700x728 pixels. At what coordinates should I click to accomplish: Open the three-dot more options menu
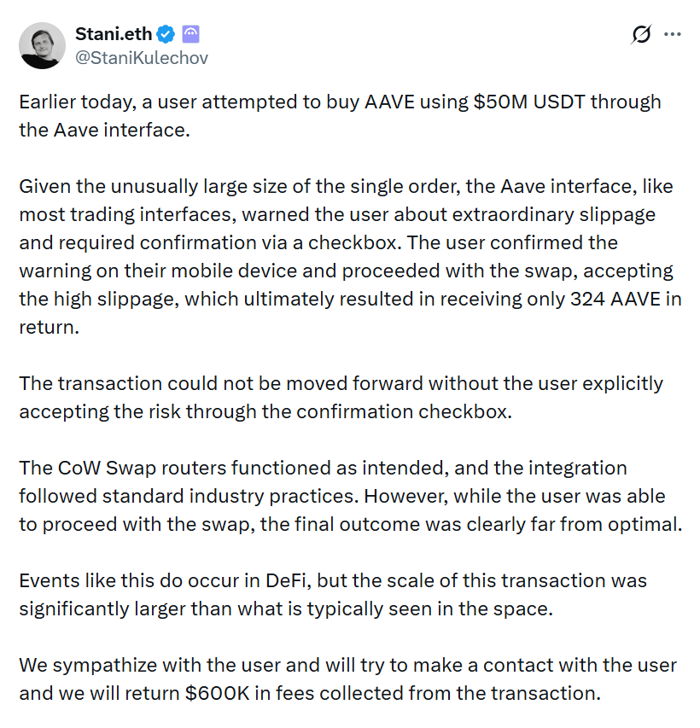[673, 35]
